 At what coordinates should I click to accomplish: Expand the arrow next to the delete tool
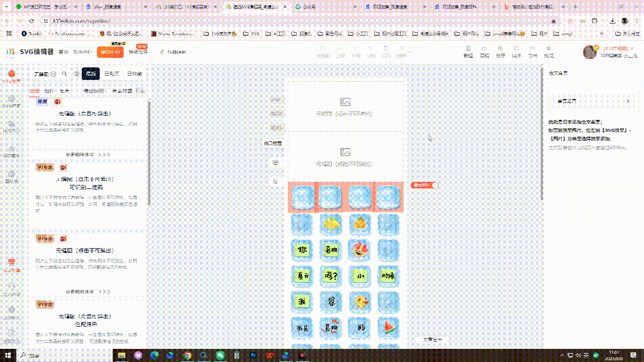pos(409,52)
